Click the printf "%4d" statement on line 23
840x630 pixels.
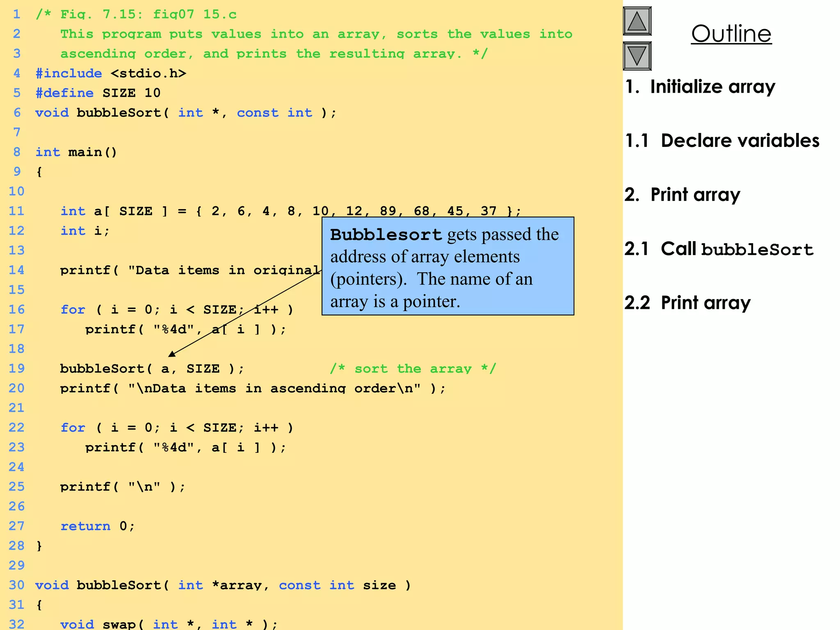tap(185, 447)
